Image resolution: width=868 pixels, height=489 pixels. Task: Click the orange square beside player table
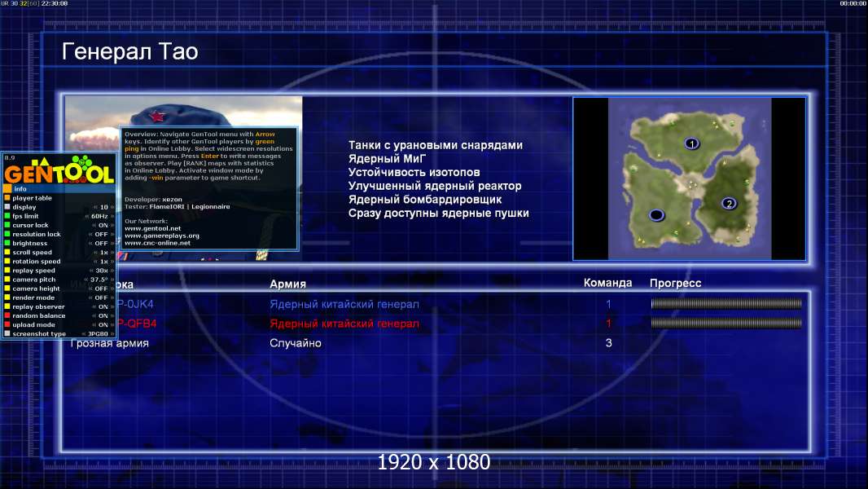coord(7,198)
